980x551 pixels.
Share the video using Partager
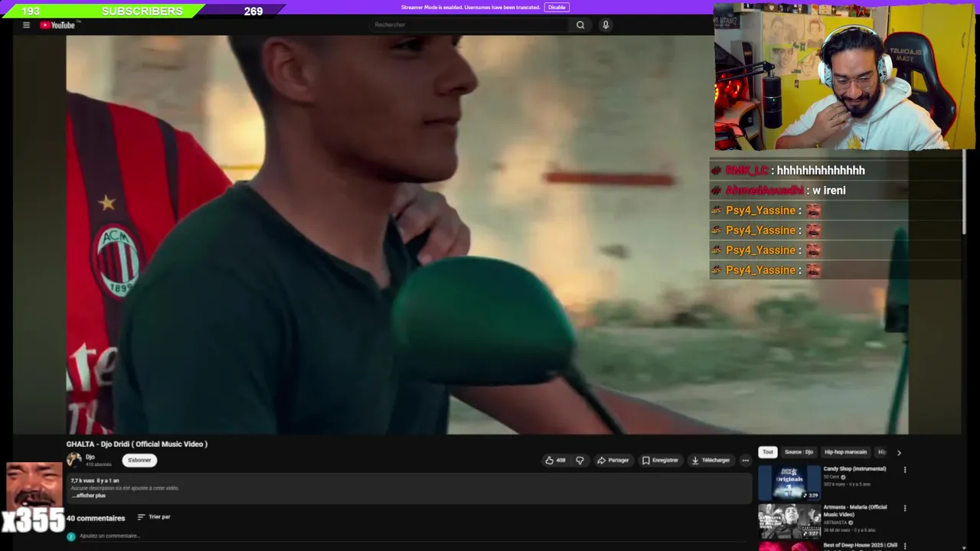pyautogui.click(x=613, y=460)
